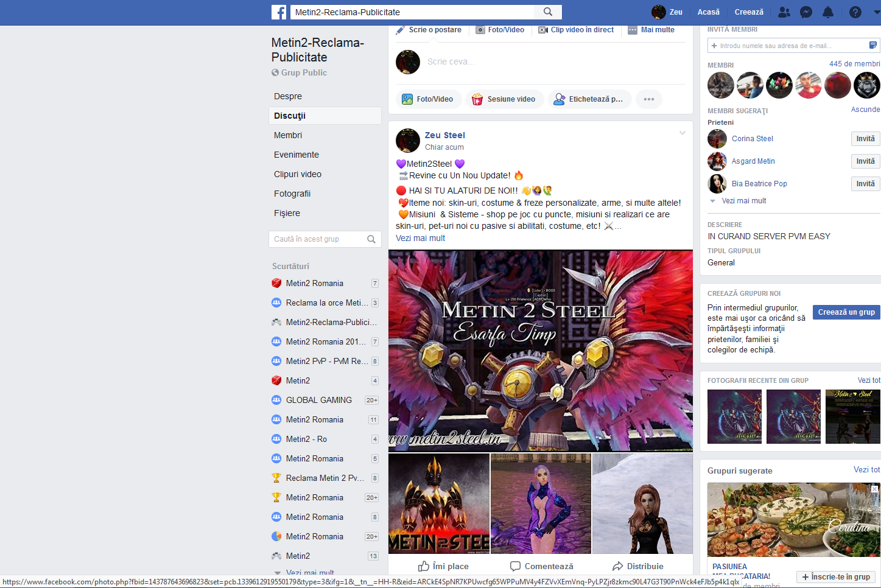Viewport: 881px width, 588px height.
Task: Open Zeu Steel's avatar on the post
Action: (408, 141)
